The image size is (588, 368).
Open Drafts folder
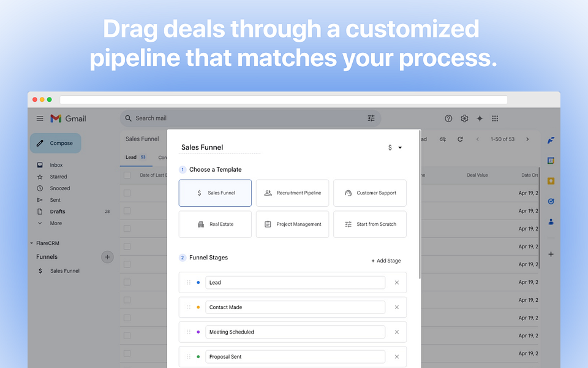[x=58, y=212]
